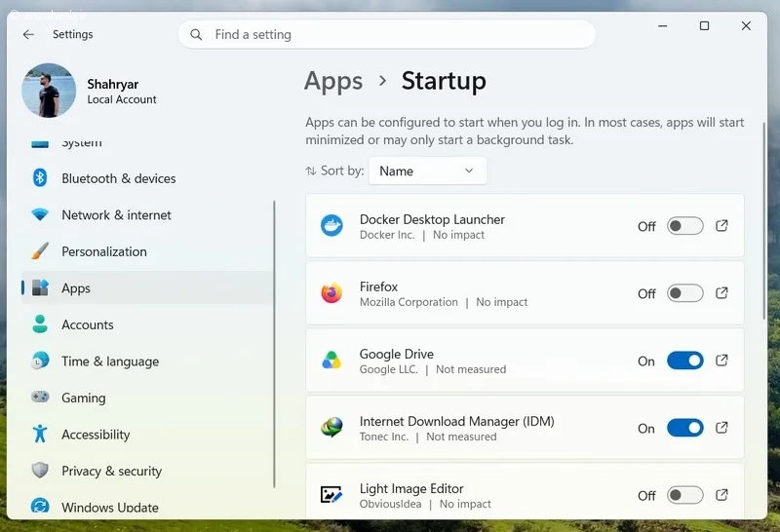This screenshot has width=780, height=532.
Task: Enable Light Image Editor startup toggle
Action: (x=685, y=495)
